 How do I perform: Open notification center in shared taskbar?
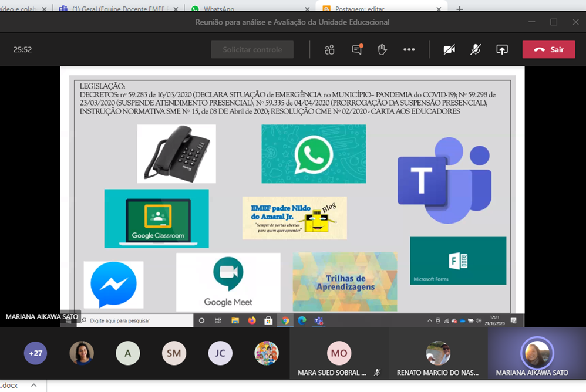pos(514,320)
